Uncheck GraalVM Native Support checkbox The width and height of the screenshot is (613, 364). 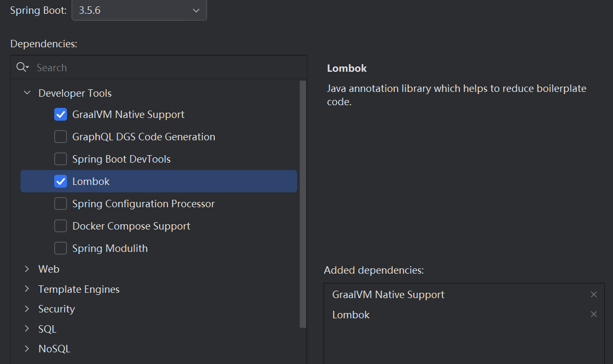click(61, 115)
